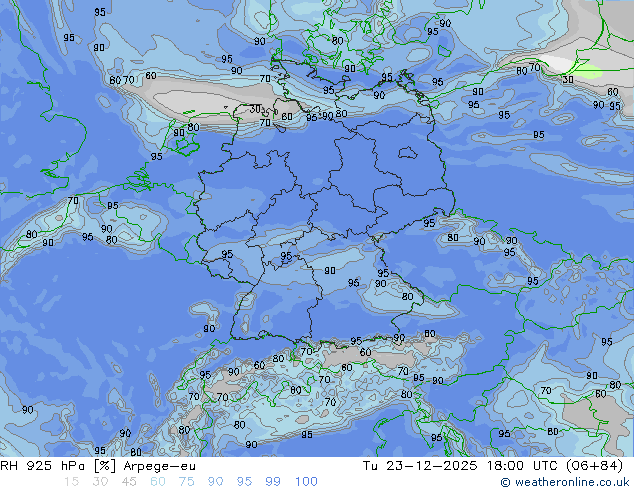This screenshot has height=490, width=634.
Task: Click the legend value 60 in the bottom scale
Action: (158, 482)
